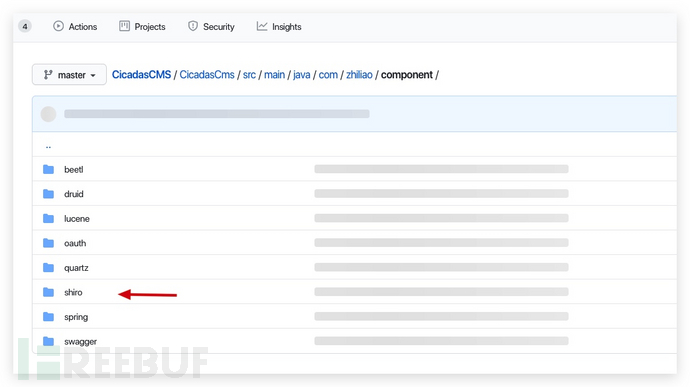This screenshot has width=690, height=387.
Task: Open the spring folder link
Action: [76, 317]
